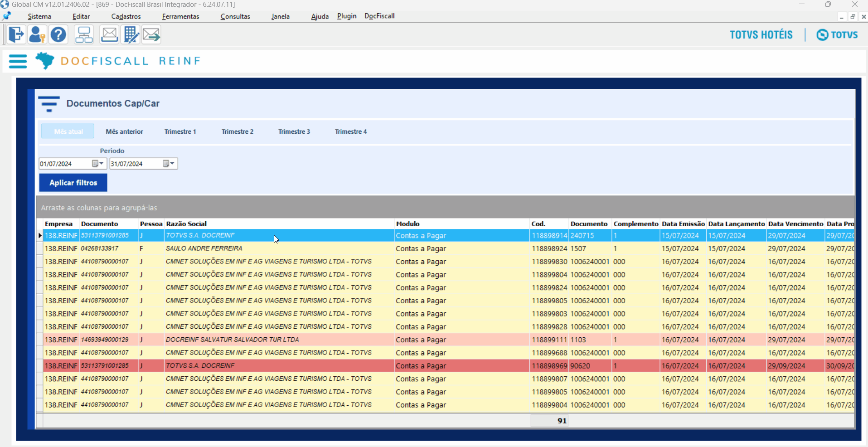Click the Documento header right of Cod.

[x=590, y=224]
